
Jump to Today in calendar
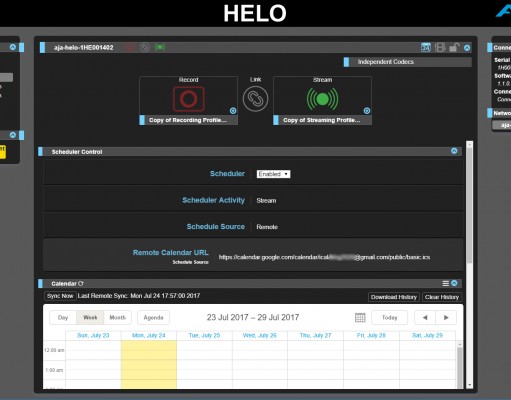(389, 318)
